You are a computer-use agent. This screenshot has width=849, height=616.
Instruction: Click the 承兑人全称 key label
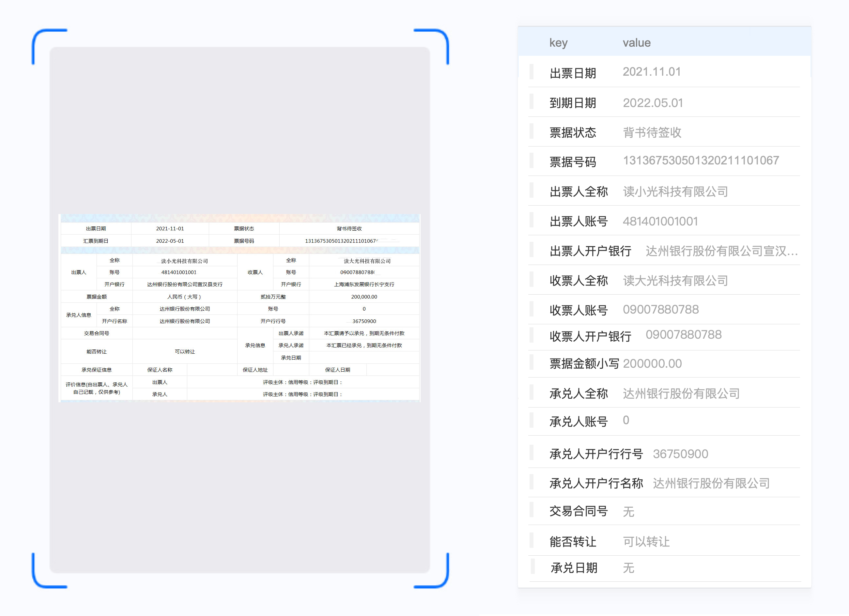tap(579, 394)
